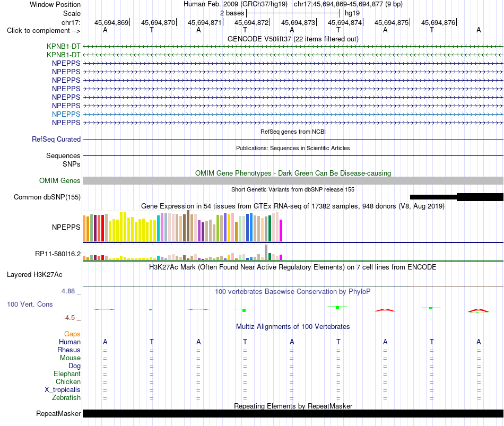Open the RP11-580I16.2 expression track label
Image resolution: width=504 pixels, height=426 pixels.
(x=57, y=254)
